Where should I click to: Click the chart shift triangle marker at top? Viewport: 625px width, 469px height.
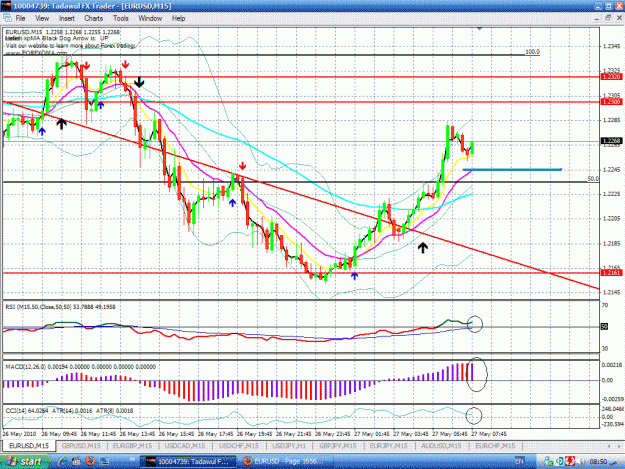479,29
